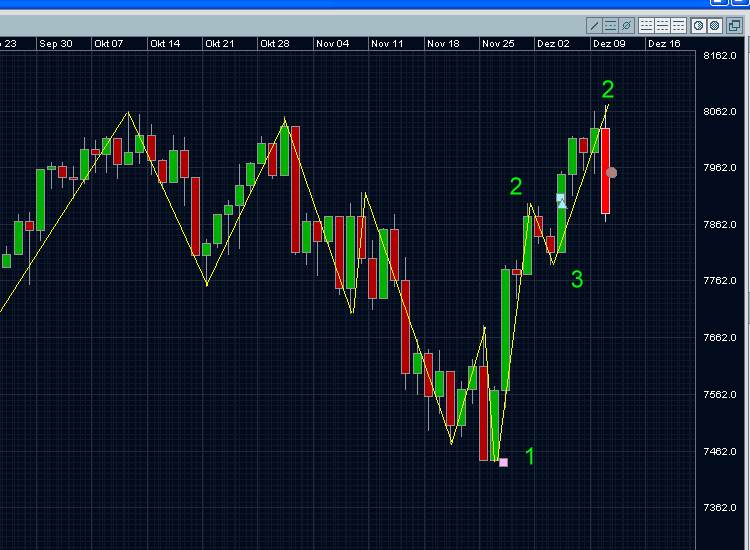Screen dimensions: 750x550
Task: Click the 'Dez 16' date axis label
Action: [664, 44]
